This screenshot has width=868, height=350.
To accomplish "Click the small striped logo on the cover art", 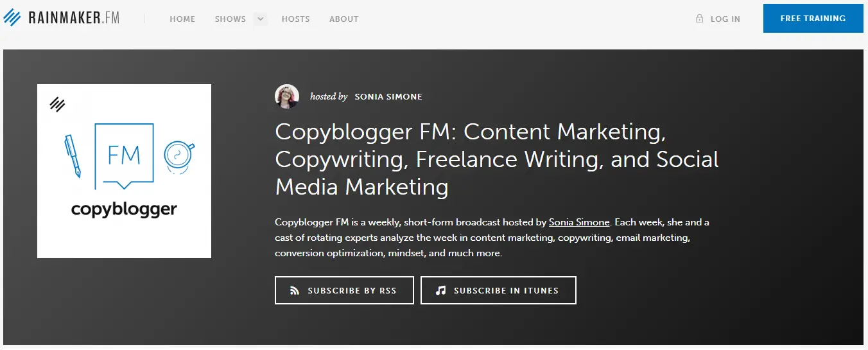I will coord(57,104).
